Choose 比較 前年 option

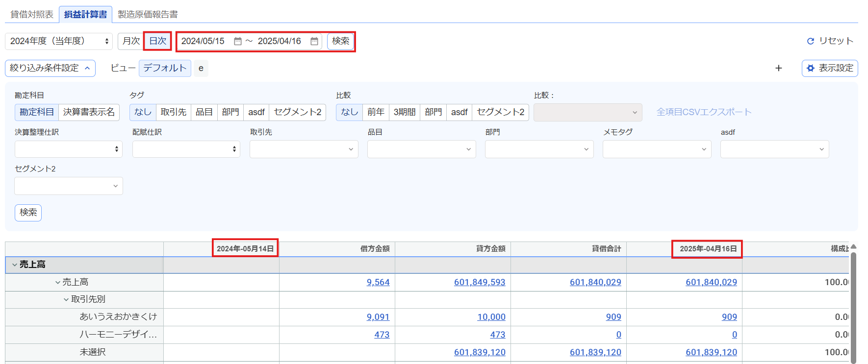(x=376, y=112)
